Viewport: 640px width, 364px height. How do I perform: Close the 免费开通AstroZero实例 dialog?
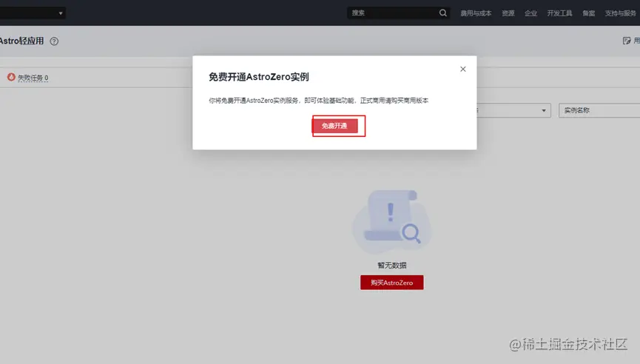click(463, 69)
